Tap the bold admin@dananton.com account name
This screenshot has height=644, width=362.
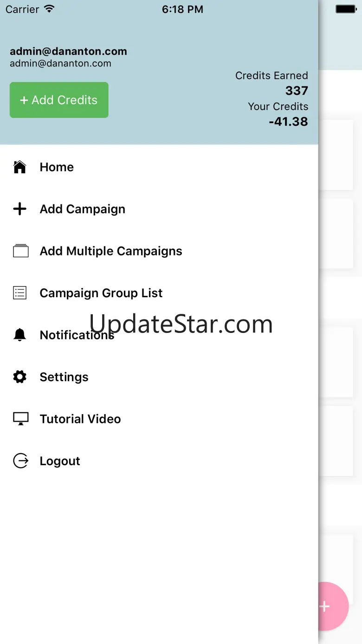[x=68, y=51]
